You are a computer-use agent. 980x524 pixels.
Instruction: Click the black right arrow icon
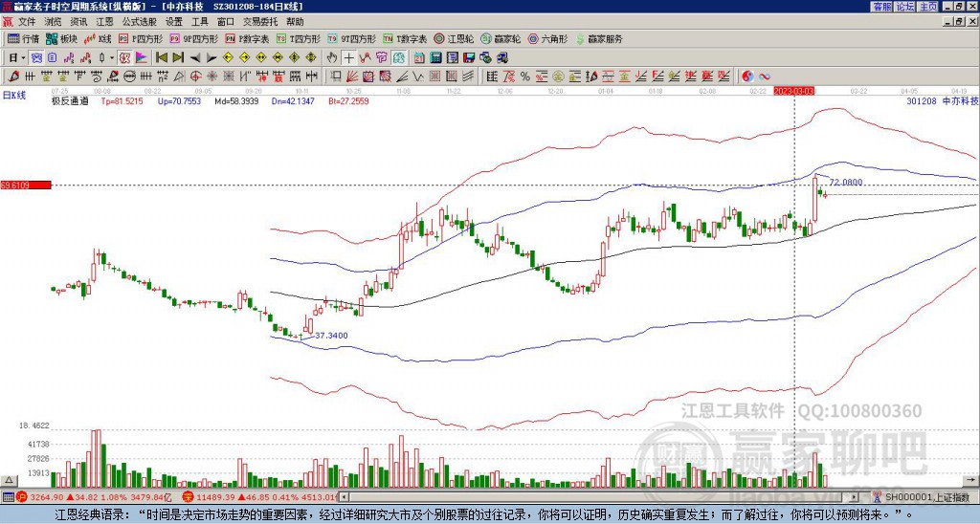tap(212, 58)
